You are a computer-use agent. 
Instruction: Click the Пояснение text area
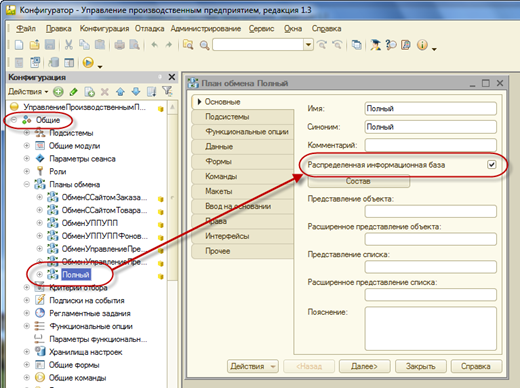point(430,328)
